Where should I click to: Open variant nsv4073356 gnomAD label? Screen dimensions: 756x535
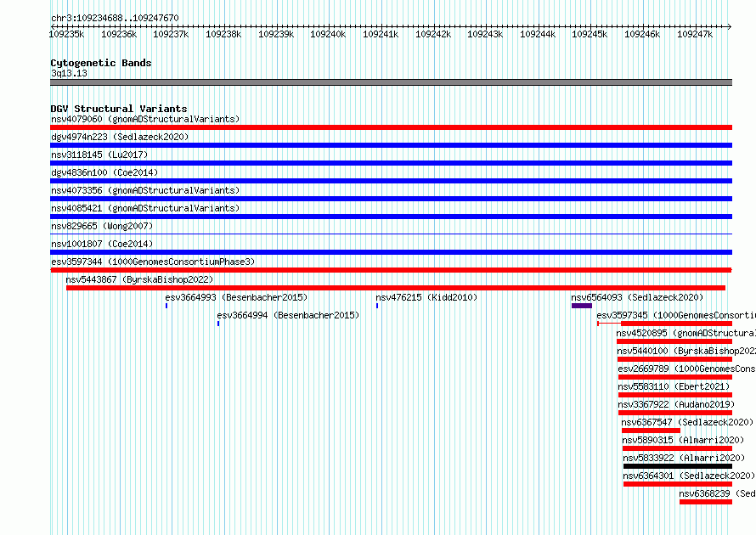145,190
